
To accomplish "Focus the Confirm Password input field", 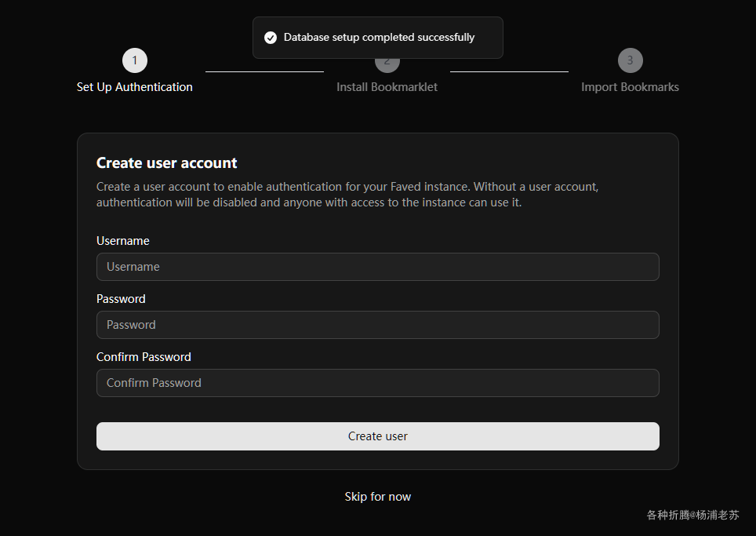I will pos(377,383).
